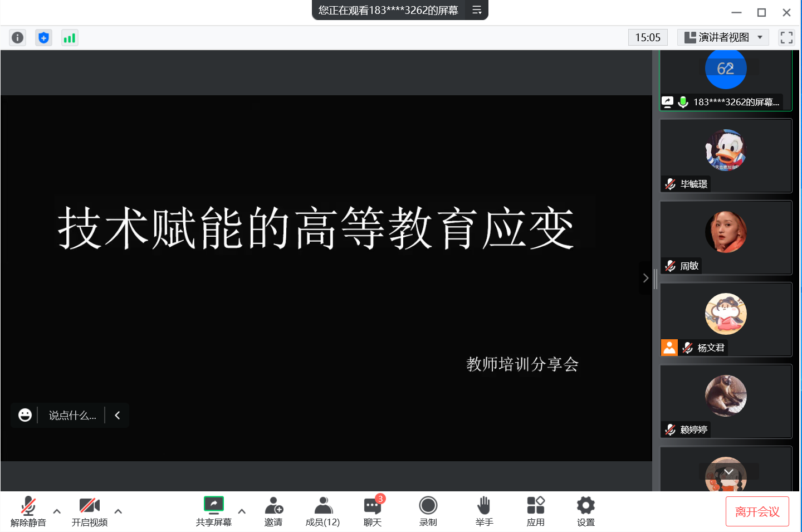802x532 pixels.
Task: Expand video options arrow beside 开启视频
Action: tap(118, 511)
